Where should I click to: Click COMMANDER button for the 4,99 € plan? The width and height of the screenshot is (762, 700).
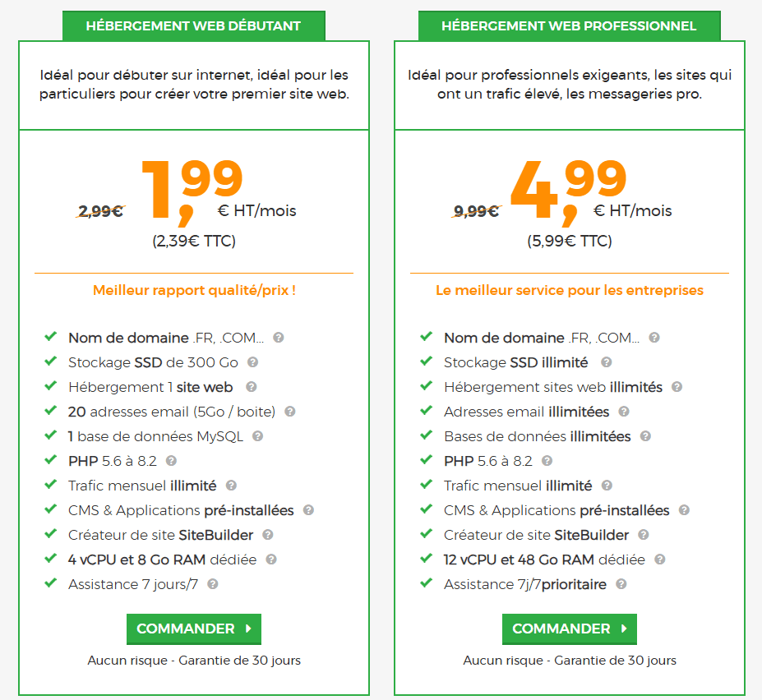point(569,629)
